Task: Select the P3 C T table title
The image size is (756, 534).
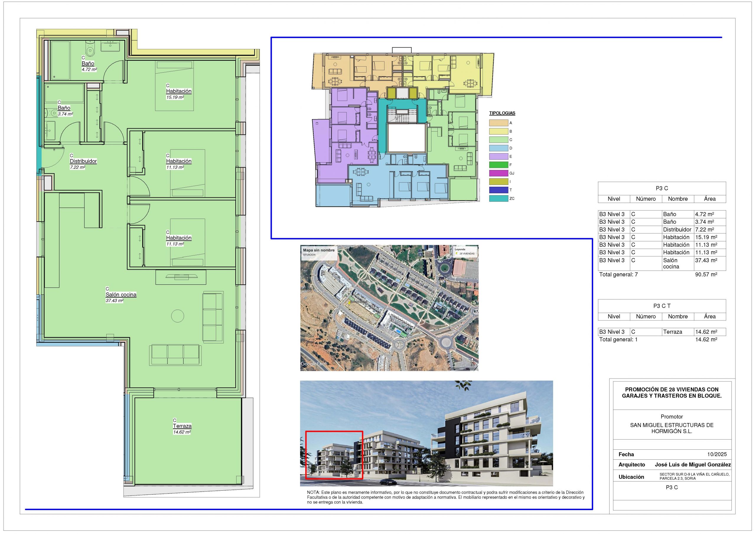Action: 661,306
